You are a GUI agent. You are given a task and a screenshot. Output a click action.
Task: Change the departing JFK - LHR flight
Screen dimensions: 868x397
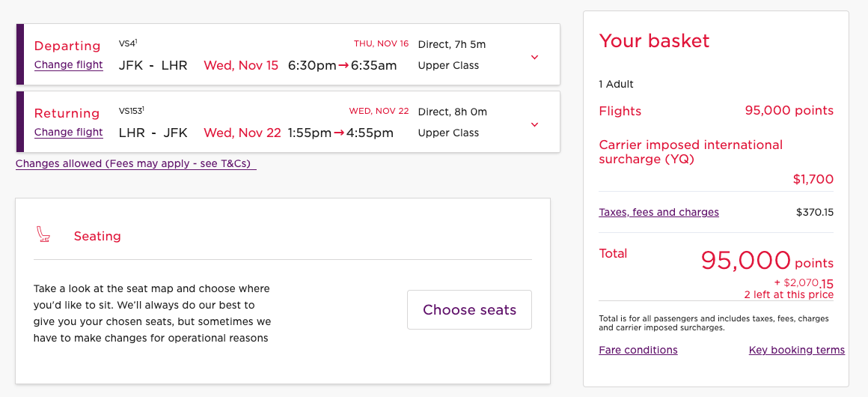click(x=69, y=65)
